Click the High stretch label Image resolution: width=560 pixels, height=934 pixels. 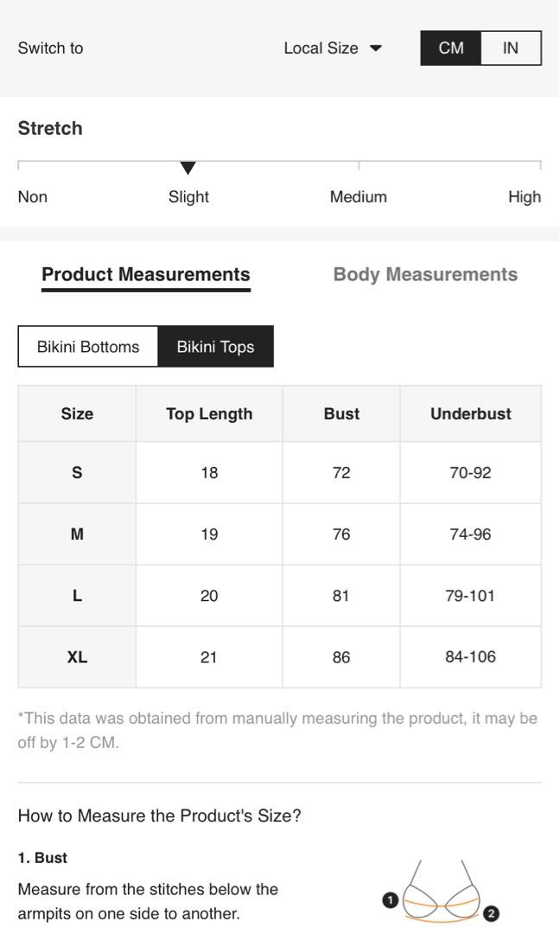[524, 197]
